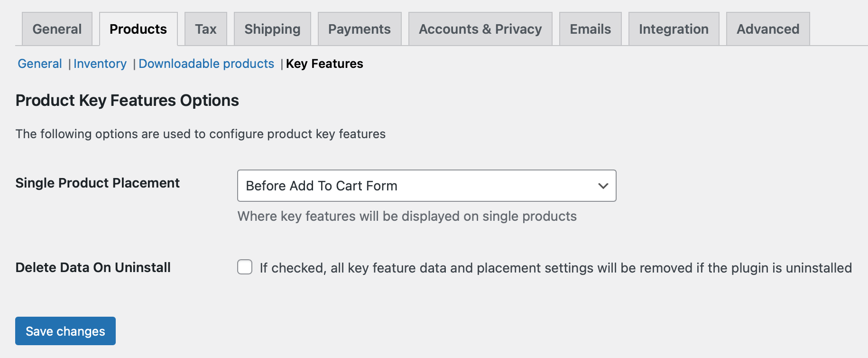Switch to the Shipping settings tab
The width and height of the screenshot is (868, 358).
coord(272,29)
